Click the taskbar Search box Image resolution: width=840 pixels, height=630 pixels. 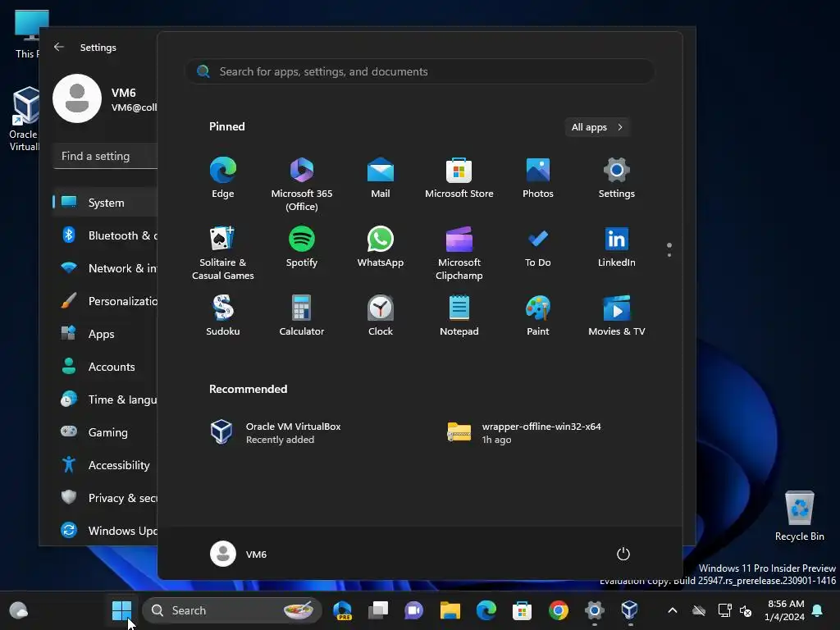[232, 610]
